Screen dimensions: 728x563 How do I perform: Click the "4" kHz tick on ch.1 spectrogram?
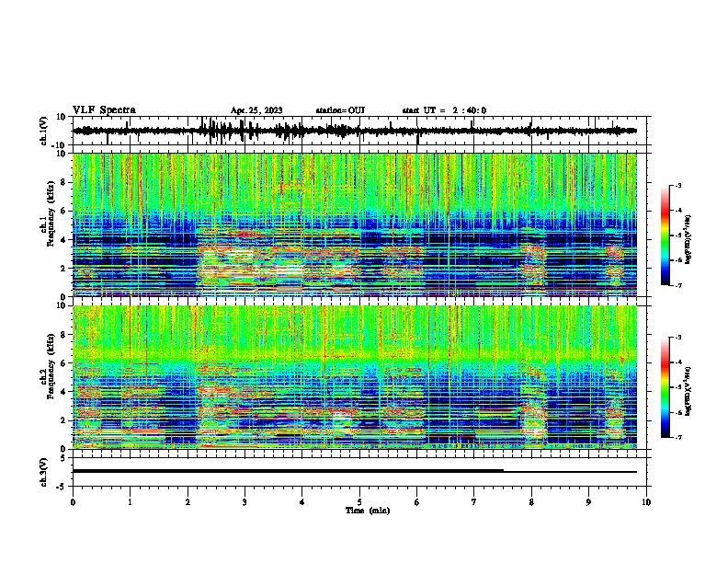tap(63, 240)
